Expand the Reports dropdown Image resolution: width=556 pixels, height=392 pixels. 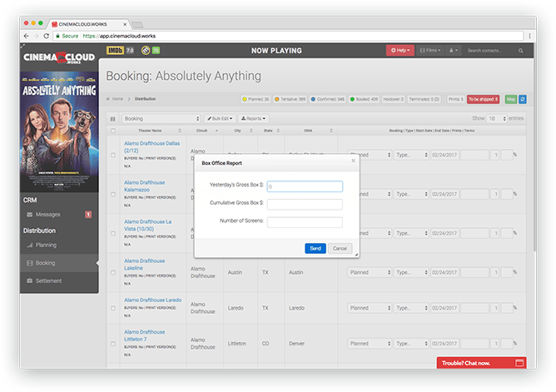pos(254,119)
